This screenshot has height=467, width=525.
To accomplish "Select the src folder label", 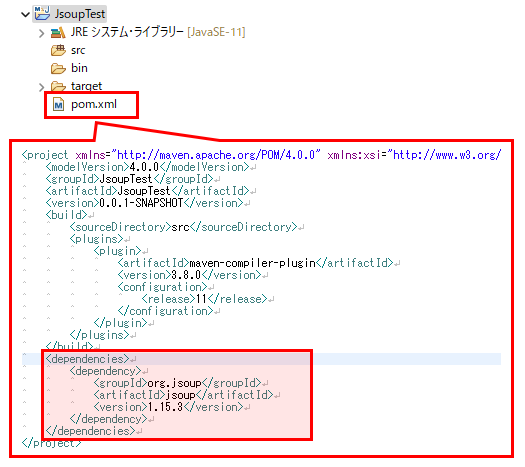I will [78, 50].
